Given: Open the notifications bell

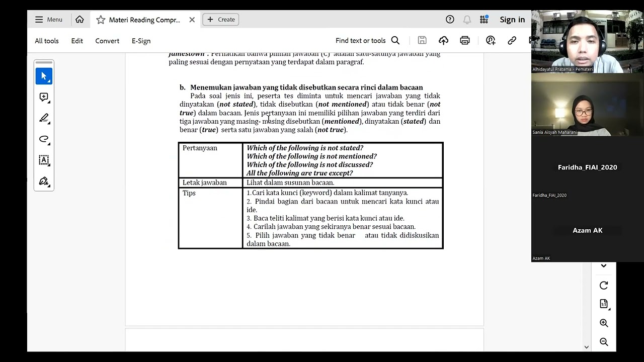Looking at the screenshot, I should 467,20.
